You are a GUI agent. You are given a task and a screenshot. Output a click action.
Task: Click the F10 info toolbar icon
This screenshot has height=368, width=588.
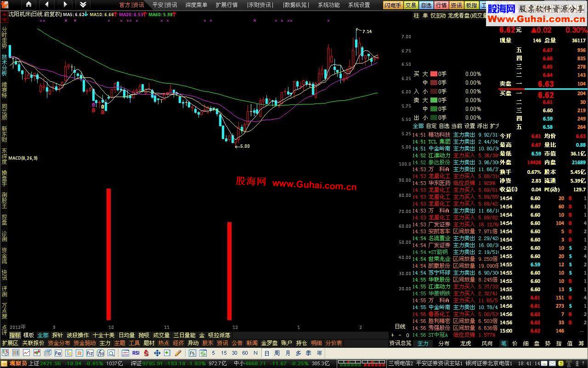coord(58,353)
